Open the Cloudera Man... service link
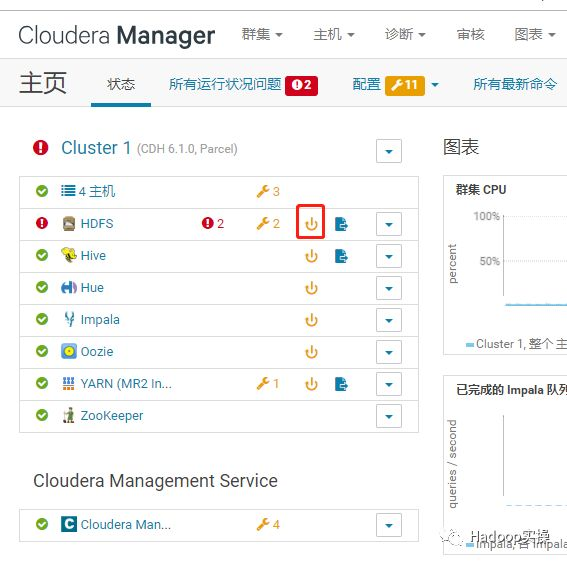This screenshot has width=567, height=562. point(126,524)
